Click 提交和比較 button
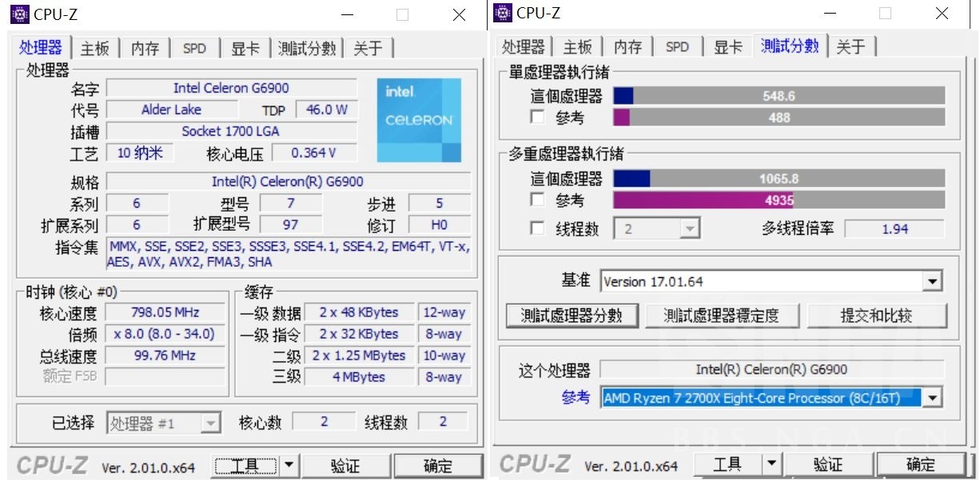Screen dimensions: 980x480 click(876, 315)
